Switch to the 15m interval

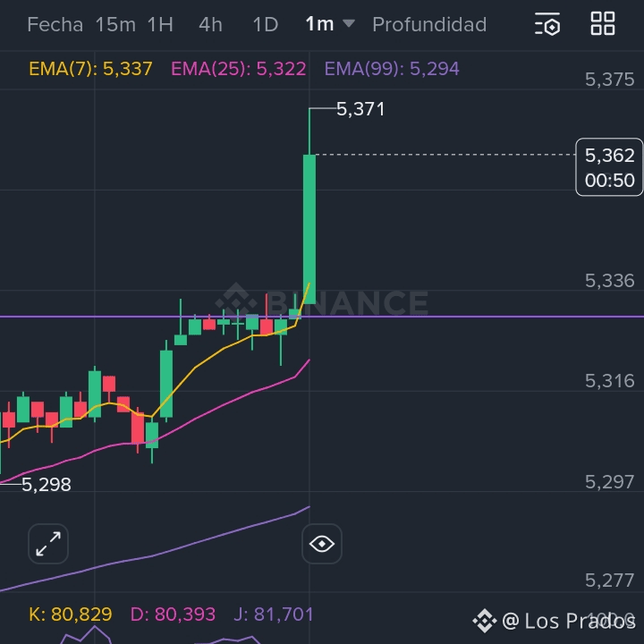click(115, 25)
